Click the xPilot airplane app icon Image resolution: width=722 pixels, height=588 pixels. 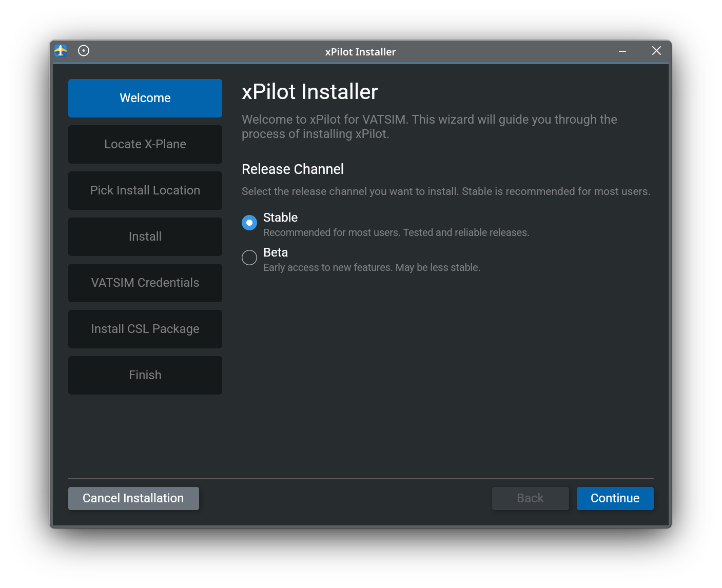click(x=61, y=51)
